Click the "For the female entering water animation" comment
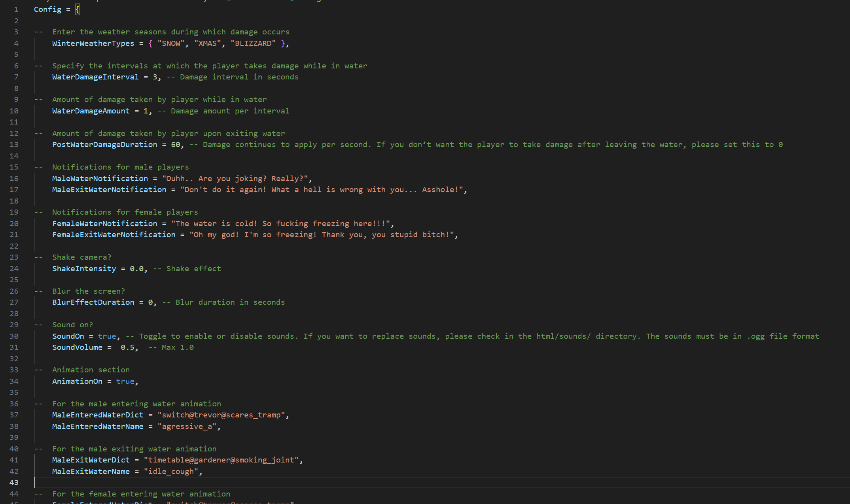The image size is (850, 504). point(141,494)
